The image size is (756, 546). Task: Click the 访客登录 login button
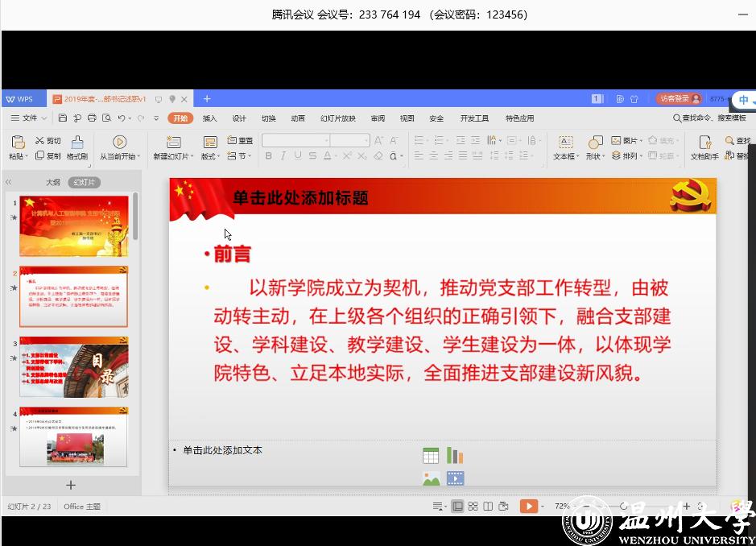pyautogui.click(x=678, y=99)
